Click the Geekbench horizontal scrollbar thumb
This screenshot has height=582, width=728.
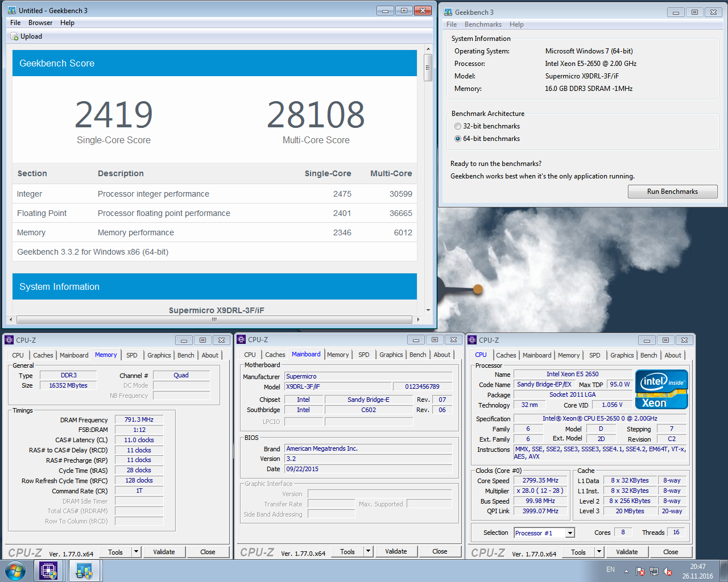pos(214,319)
